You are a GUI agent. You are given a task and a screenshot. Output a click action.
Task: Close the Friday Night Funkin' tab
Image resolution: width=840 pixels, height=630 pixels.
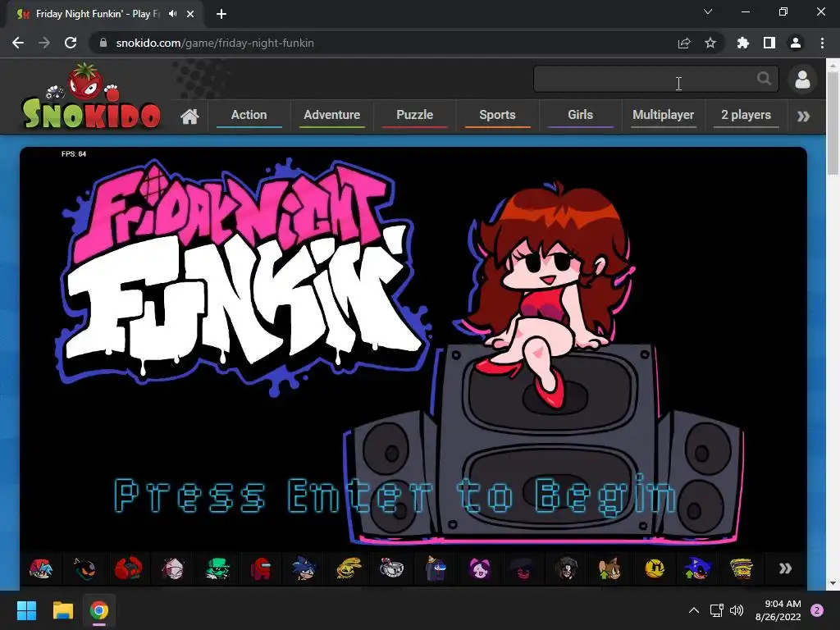pyautogui.click(x=190, y=14)
